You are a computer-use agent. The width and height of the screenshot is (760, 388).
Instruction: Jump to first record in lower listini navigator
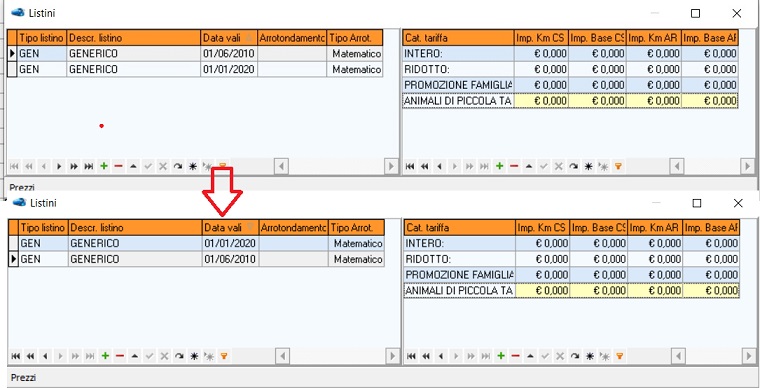(x=16, y=356)
